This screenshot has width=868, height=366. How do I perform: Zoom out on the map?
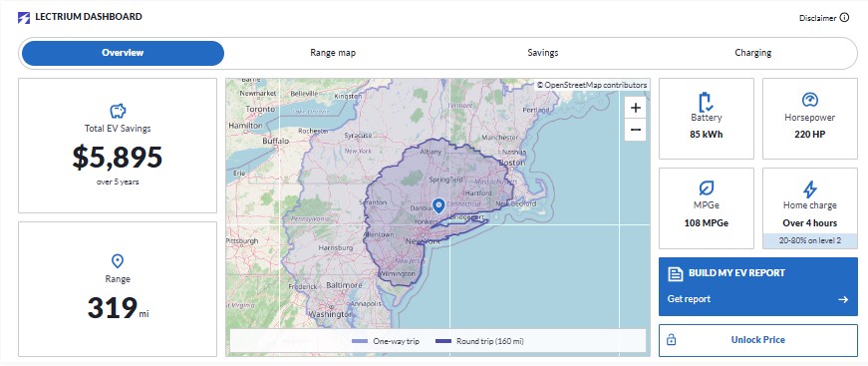point(636,130)
